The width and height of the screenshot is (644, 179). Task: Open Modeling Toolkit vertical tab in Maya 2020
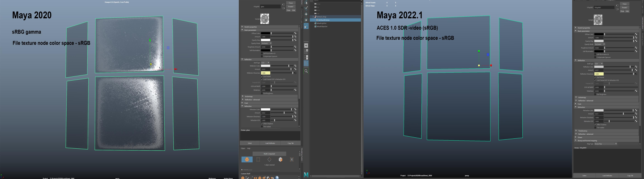(x=302, y=155)
